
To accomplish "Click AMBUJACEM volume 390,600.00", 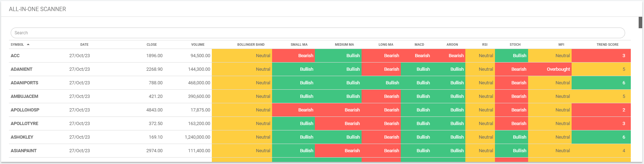I will (x=199, y=96).
